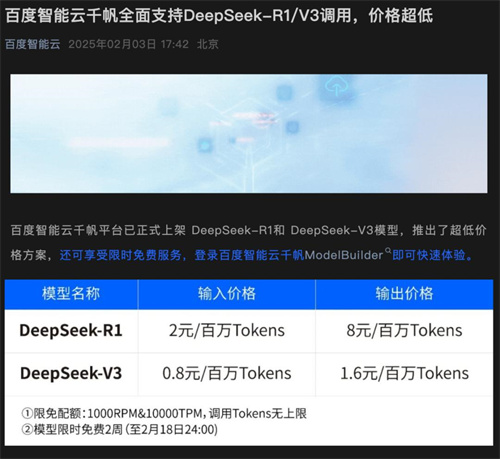This screenshot has width=500, height=459.
Task: Click the 输入价格 column header
Action: (x=227, y=294)
